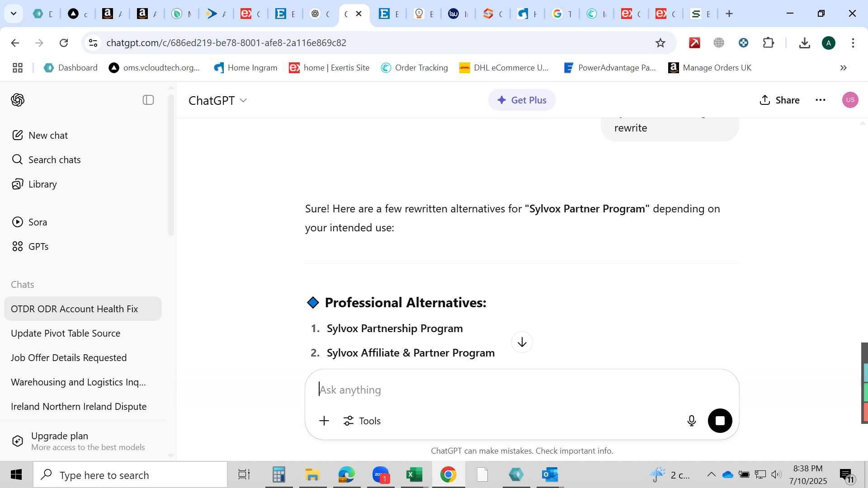Open the Library section
868x488 pixels.
[x=34, y=184]
